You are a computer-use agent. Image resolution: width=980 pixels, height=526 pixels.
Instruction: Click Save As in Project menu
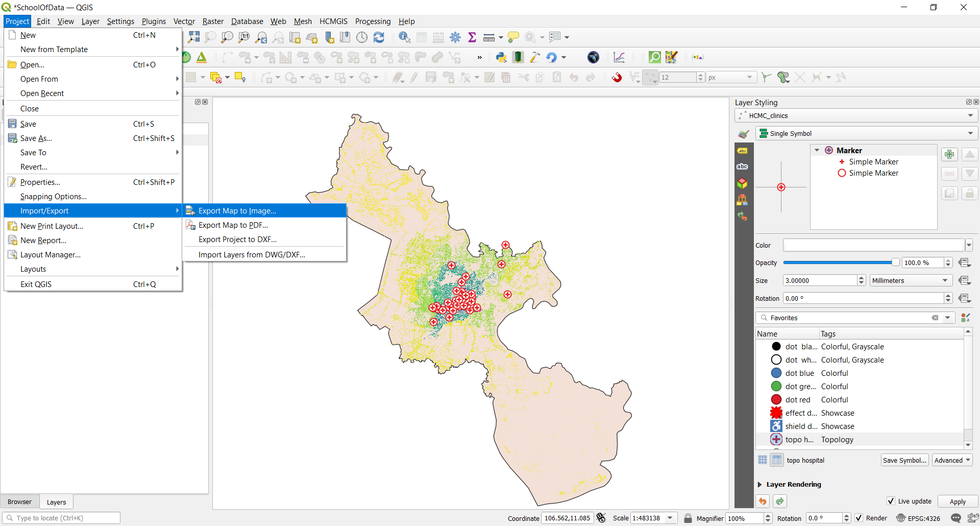93,138
